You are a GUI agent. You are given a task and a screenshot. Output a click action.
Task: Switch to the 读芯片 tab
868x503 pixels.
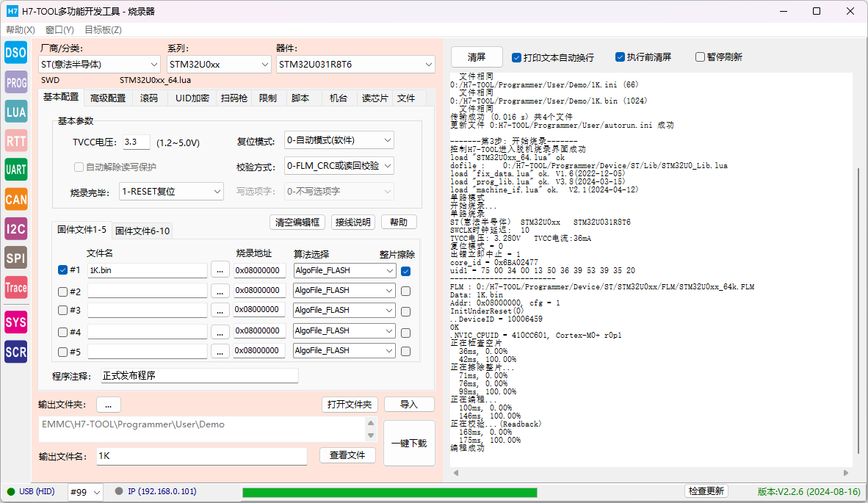[x=375, y=98]
